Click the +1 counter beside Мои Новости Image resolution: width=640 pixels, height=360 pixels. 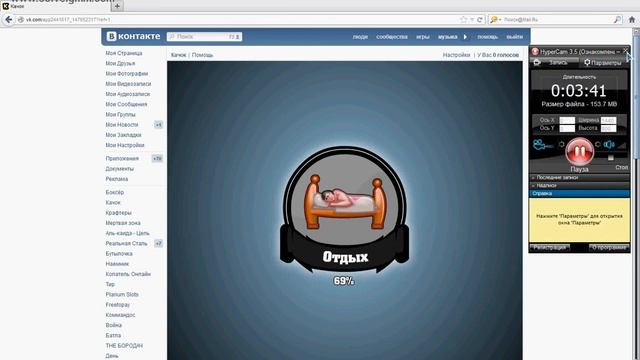[158, 124]
